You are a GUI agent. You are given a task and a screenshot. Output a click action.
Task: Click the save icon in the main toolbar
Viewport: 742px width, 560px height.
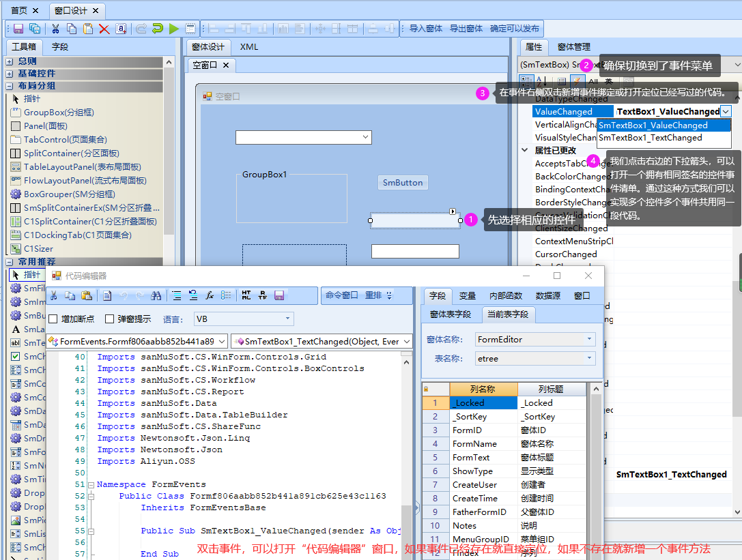tap(18, 29)
